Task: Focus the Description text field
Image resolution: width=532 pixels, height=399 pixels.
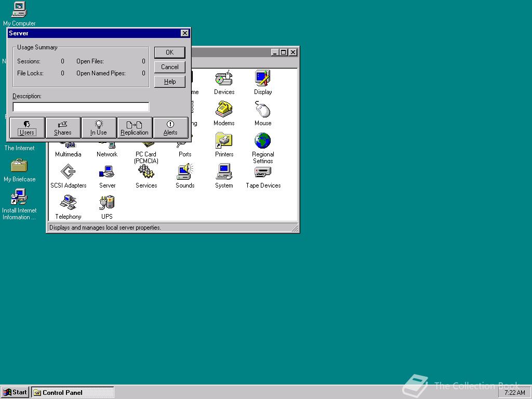Action: click(81, 107)
